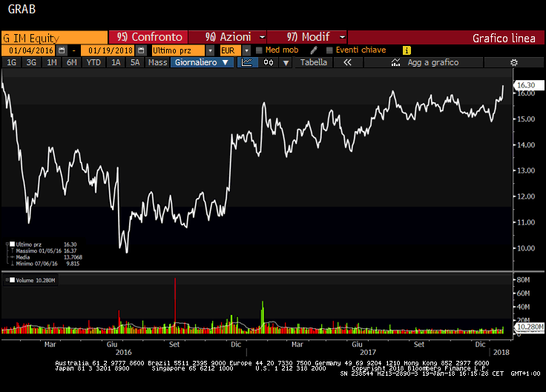Image resolution: width=546 pixels, height=392 pixels.
Task: Open the Ultimo prz field dropdown arrow
Action: [x=210, y=50]
